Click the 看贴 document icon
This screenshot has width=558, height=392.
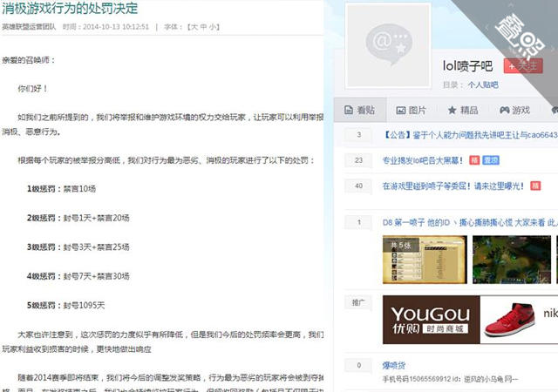click(x=349, y=111)
